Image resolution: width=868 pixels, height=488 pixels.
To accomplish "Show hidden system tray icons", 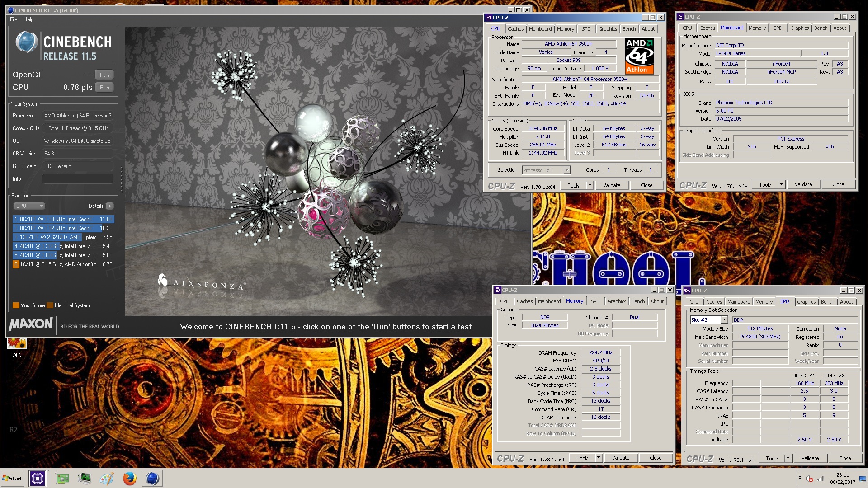I will 800,479.
